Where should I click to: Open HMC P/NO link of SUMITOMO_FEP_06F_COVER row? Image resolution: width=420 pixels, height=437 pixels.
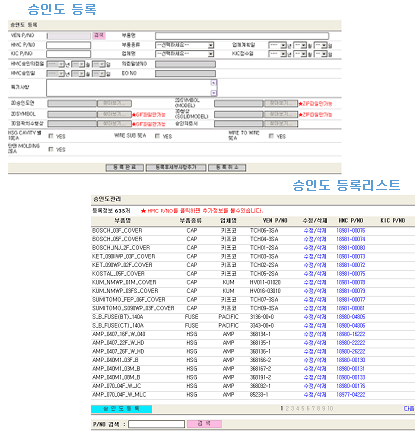pyautogui.click(x=350, y=299)
